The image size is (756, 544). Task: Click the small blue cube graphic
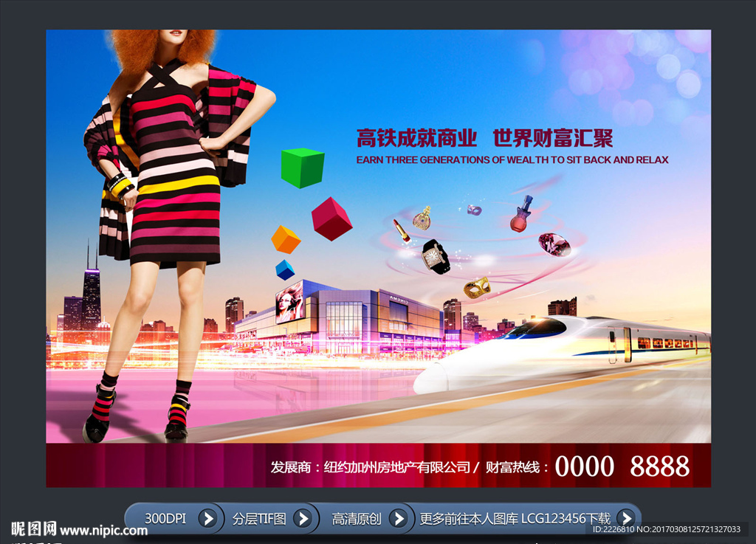point(285,270)
